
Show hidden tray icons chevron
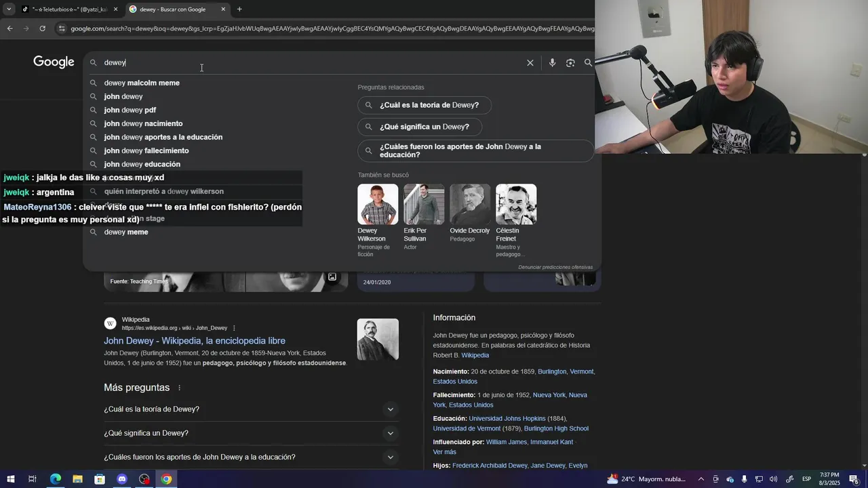pos(701,479)
